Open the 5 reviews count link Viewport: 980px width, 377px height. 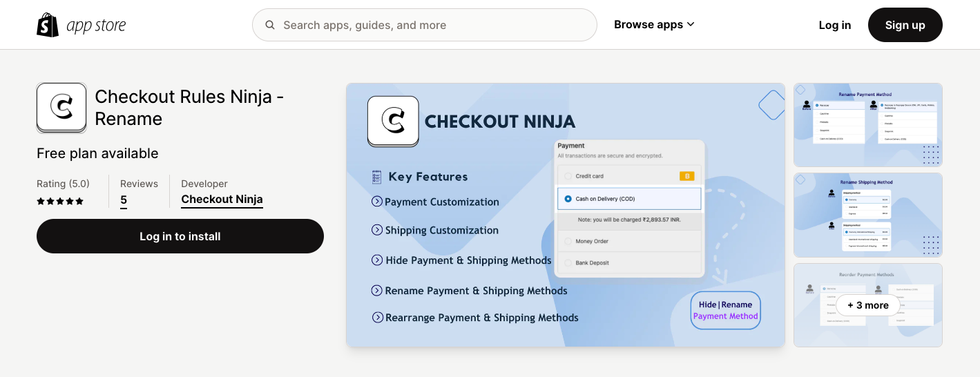(x=124, y=200)
